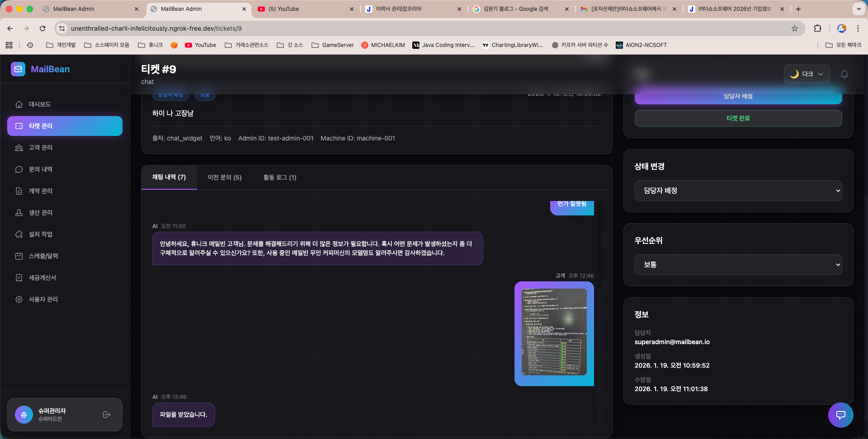Click the 슈 user avatar circle
This screenshot has width=868, height=439.
(x=24, y=415)
